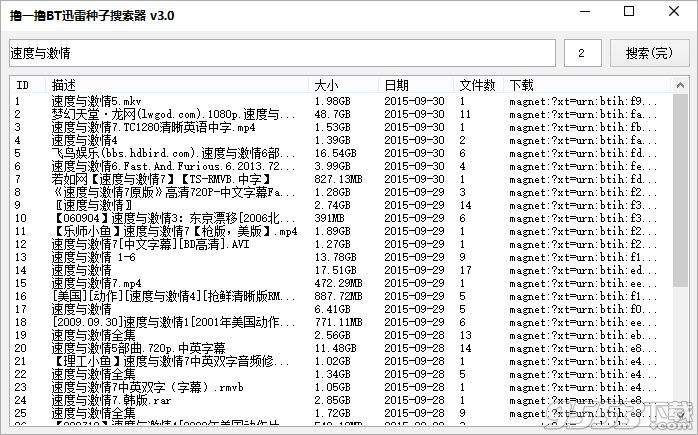The height and width of the screenshot is (435, 698).
Task: Click the magnet link in row ID 19
Action: [x=583, y=335]
